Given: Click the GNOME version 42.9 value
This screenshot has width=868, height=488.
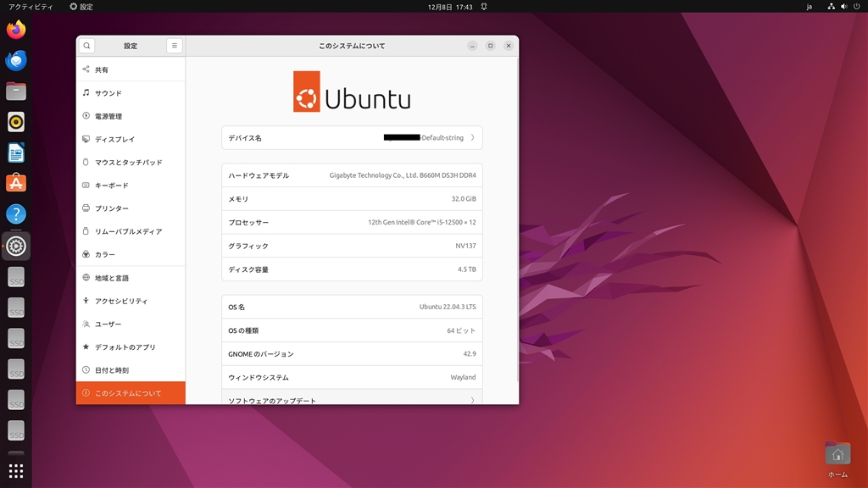Looking at the screenshot, I should click(x=470, y=353).
